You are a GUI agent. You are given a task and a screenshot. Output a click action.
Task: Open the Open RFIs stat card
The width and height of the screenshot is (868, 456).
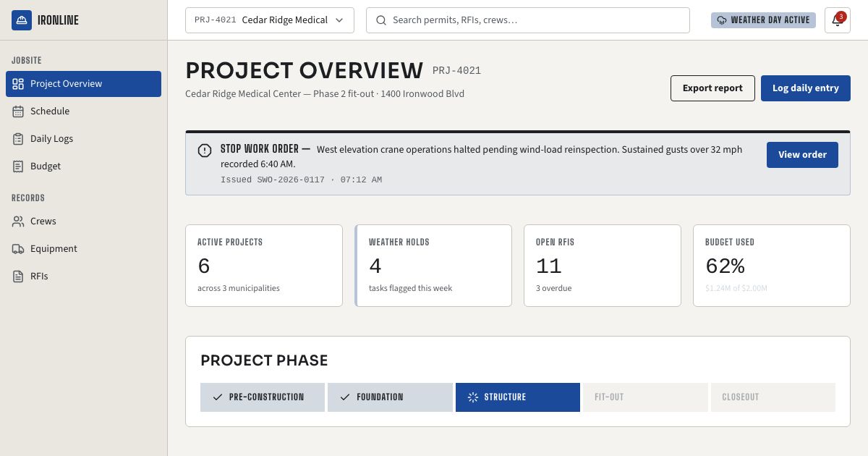point(603,266)
